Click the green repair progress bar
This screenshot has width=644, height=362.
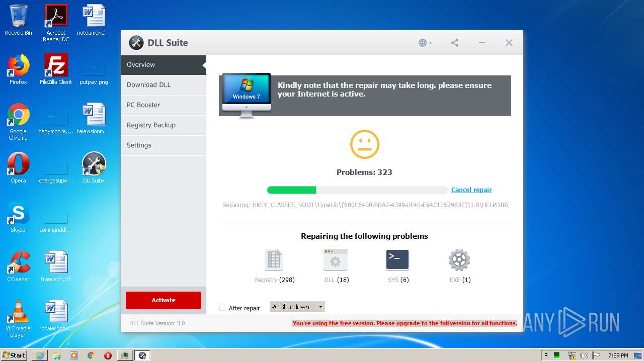coord(357,190)
